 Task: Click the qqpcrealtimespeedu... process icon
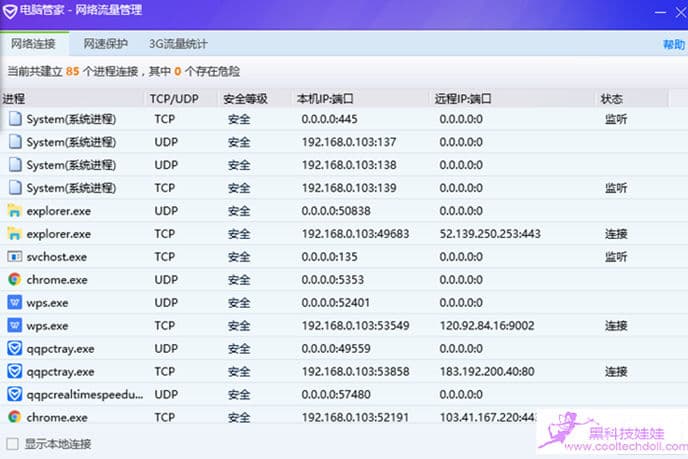14,394
